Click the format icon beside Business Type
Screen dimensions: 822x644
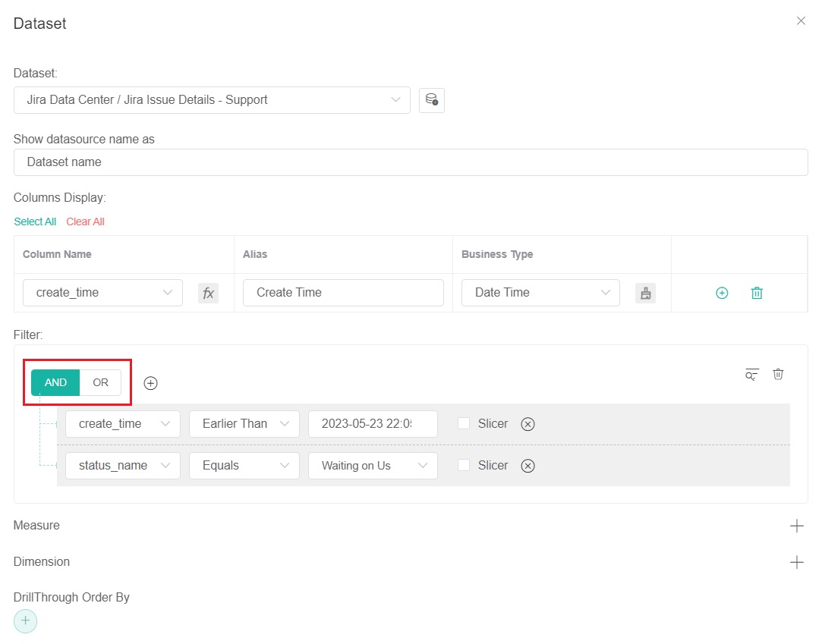pos(645,293)
